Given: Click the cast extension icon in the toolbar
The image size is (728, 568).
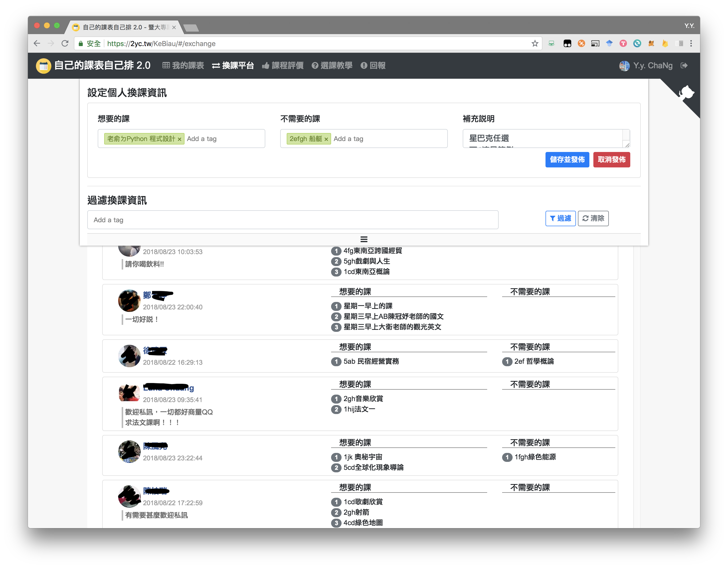Looking at the screenshot, I should 595,44.
